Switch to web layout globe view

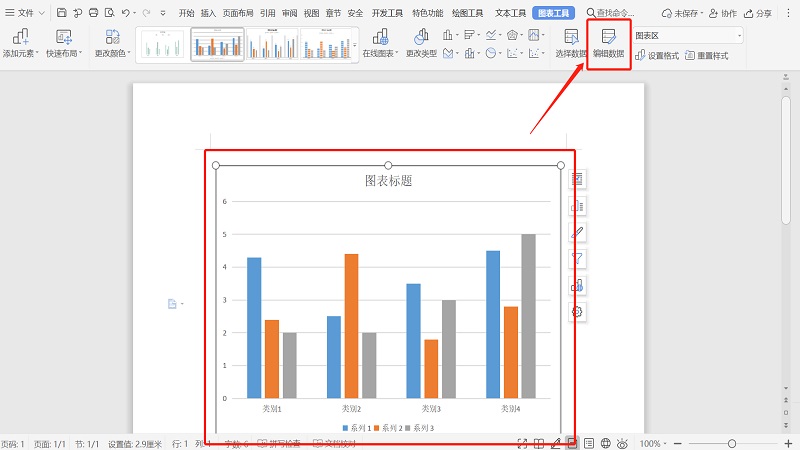point(605,443)
